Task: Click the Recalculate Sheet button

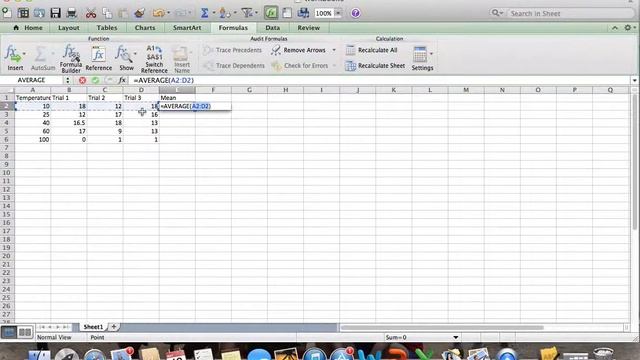Action: pos(375,66)
